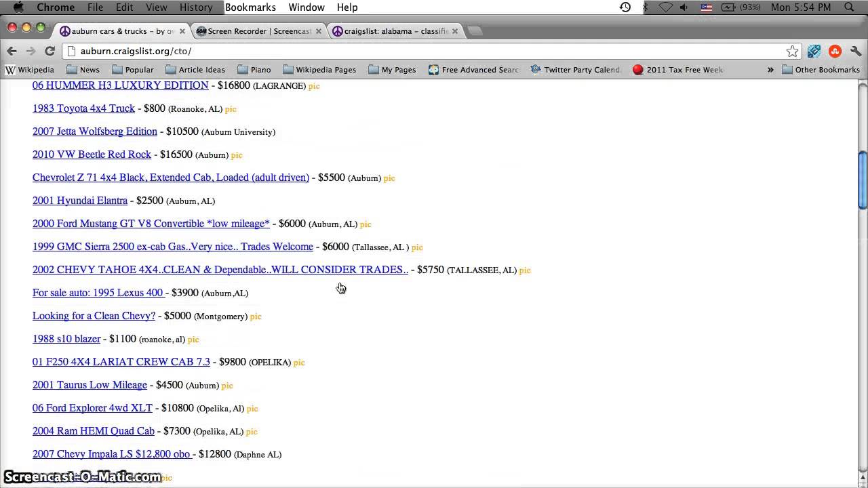Click the browser Forward arrow
The width and height of the screenshot is (868, 488).
[x=31, y=51]
